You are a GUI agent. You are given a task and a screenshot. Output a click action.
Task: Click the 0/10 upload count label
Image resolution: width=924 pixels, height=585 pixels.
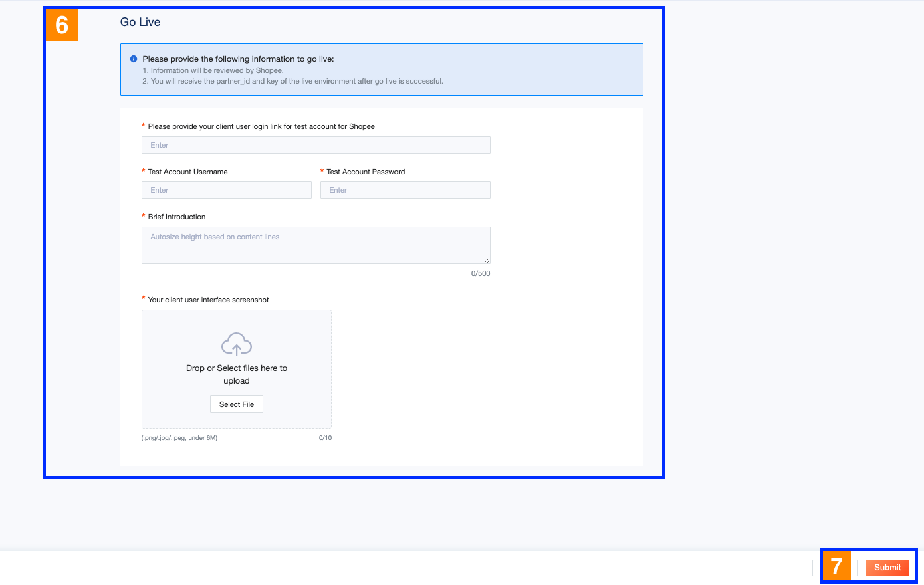tap(325, 438)
